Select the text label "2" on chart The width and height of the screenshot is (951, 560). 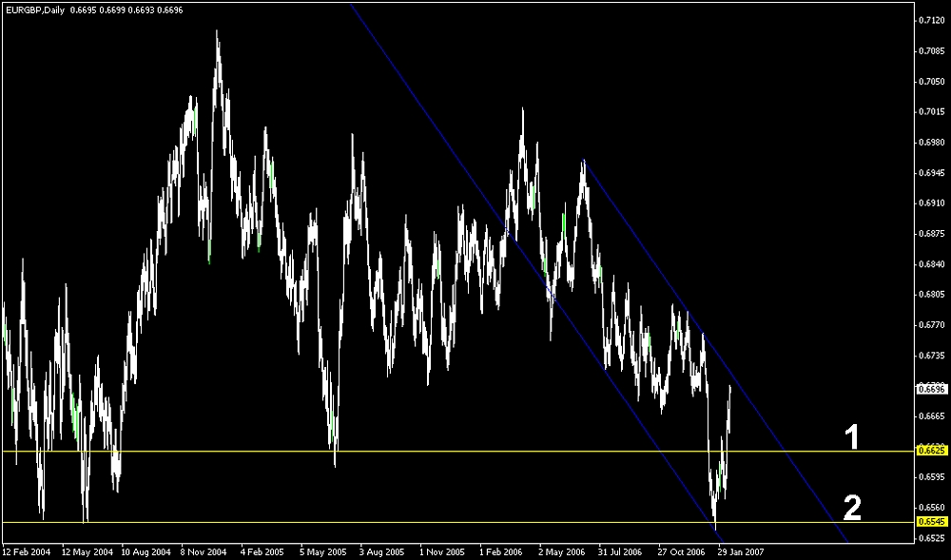[852, 508]
